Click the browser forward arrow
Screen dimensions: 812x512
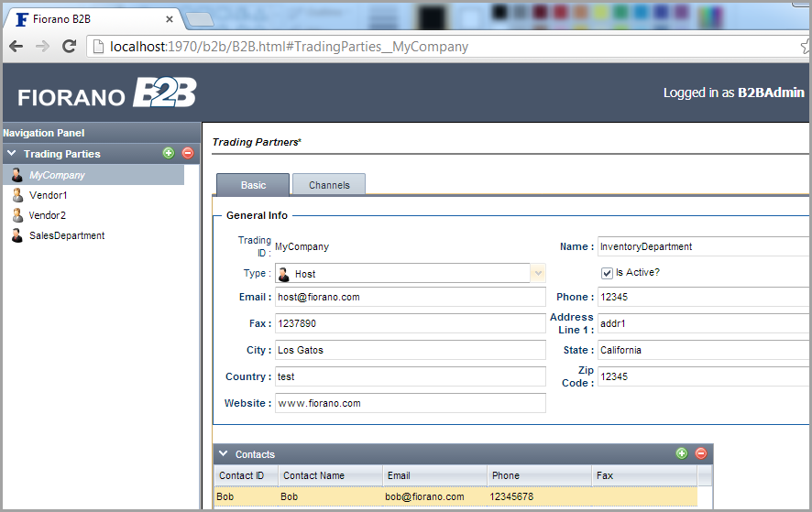42,47
